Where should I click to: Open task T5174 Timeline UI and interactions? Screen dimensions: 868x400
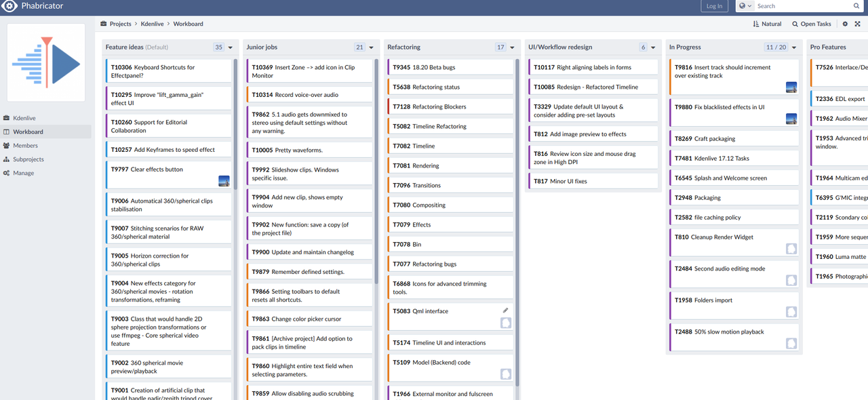click(x=449, y=342)
